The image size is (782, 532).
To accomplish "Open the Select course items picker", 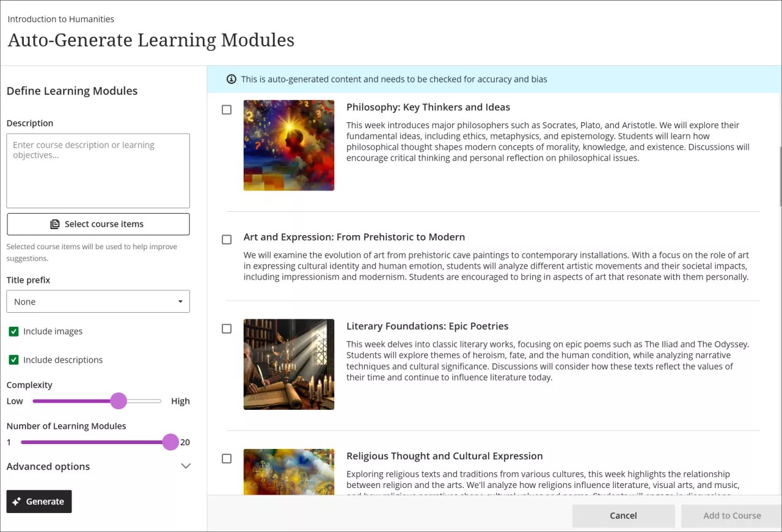I will (x=98, y=224).
